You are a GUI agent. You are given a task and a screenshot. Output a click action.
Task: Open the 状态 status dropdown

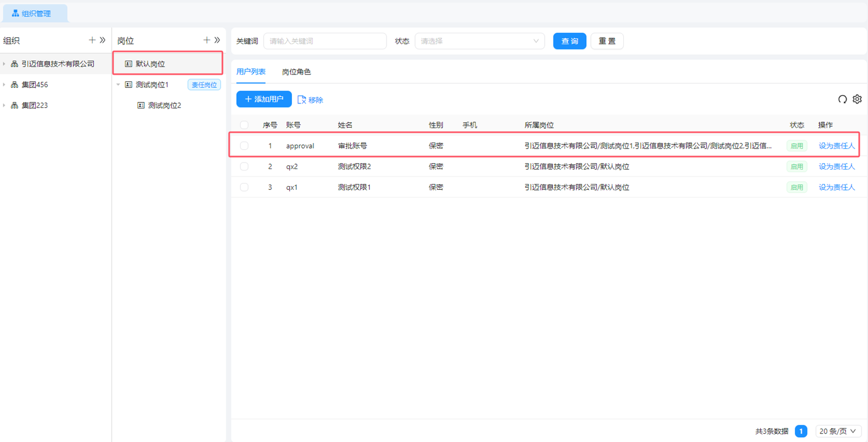tap(479, 41)
